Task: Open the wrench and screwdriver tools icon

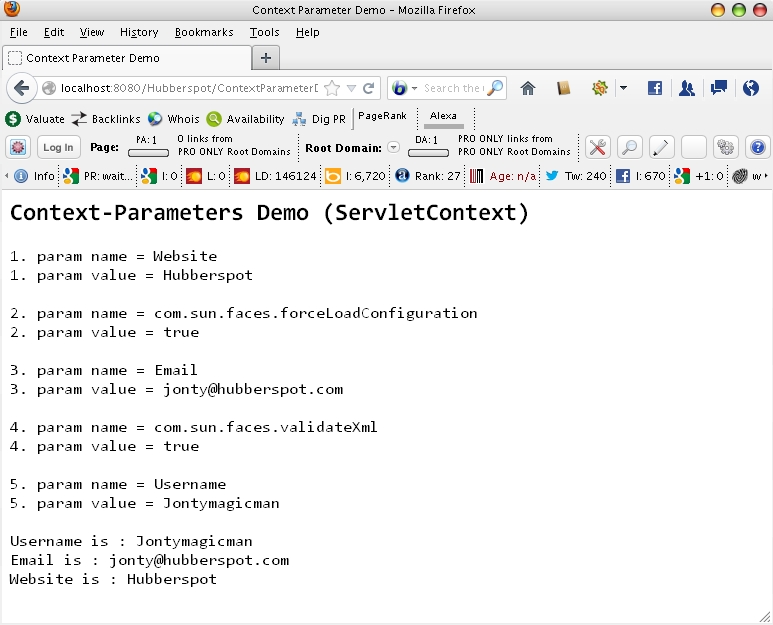Action: point(597,147)
